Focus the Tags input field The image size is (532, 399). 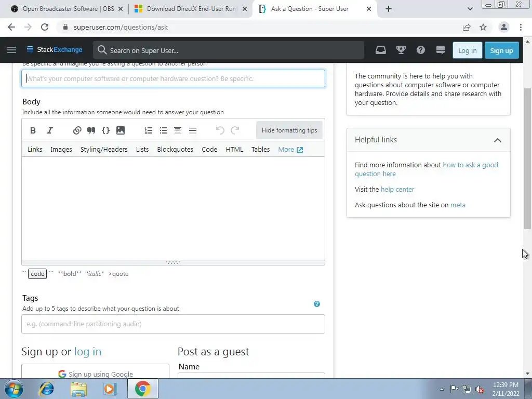pyautogui.click(x=173, y=324)
